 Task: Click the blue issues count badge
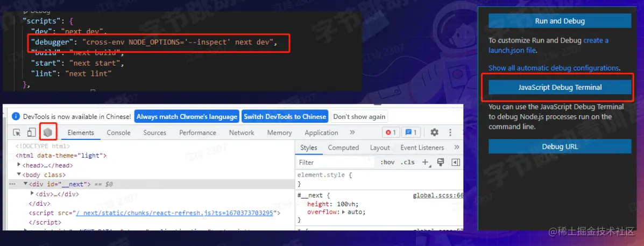pyautogui.click(x=411, y=132)
